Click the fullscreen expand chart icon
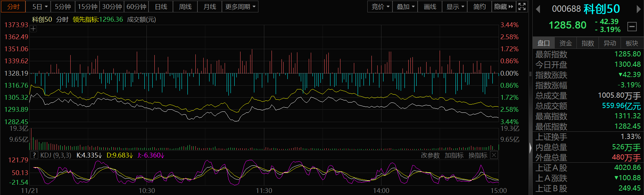Viewport: 644px width, 195px height. click(522, 7)
